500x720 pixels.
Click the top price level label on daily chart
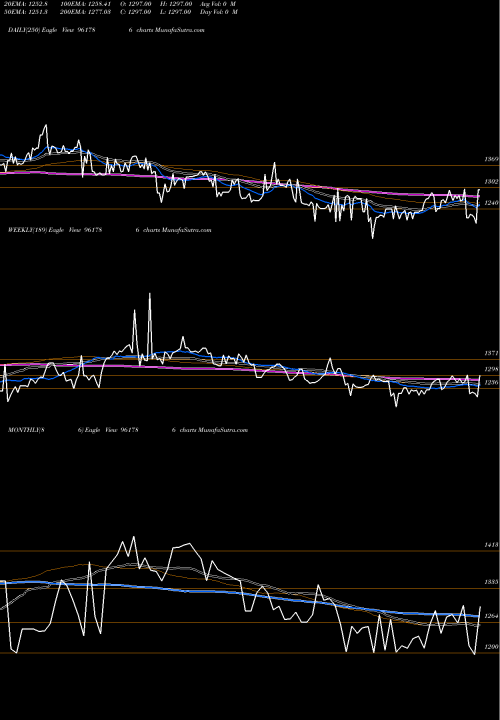click(492, 159)
